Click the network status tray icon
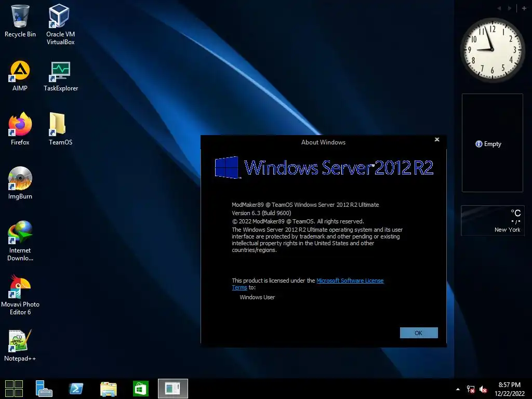The height and width of the screenshot is (399, 532). 471,389
